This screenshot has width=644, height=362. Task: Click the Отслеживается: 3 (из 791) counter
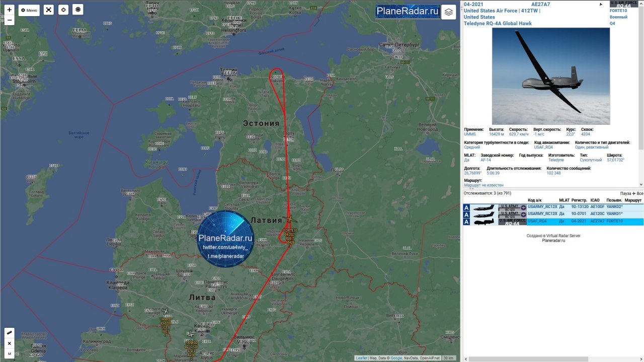click(x=488, y=193)
